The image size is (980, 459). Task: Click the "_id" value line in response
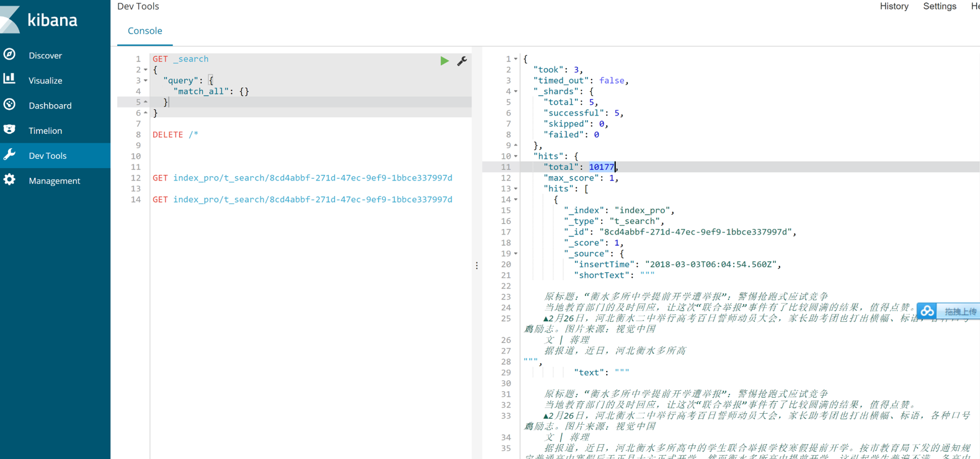coord(680,232)
